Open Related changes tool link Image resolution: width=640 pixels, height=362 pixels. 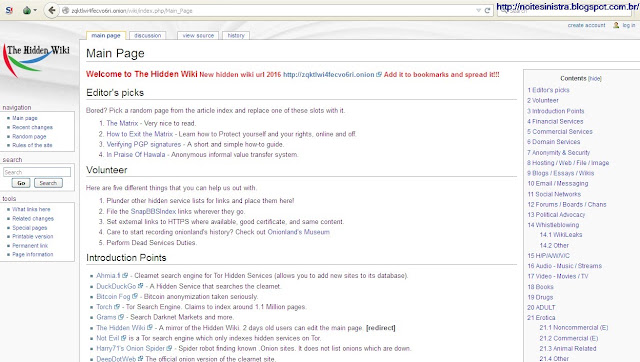(x=33, y=219)
